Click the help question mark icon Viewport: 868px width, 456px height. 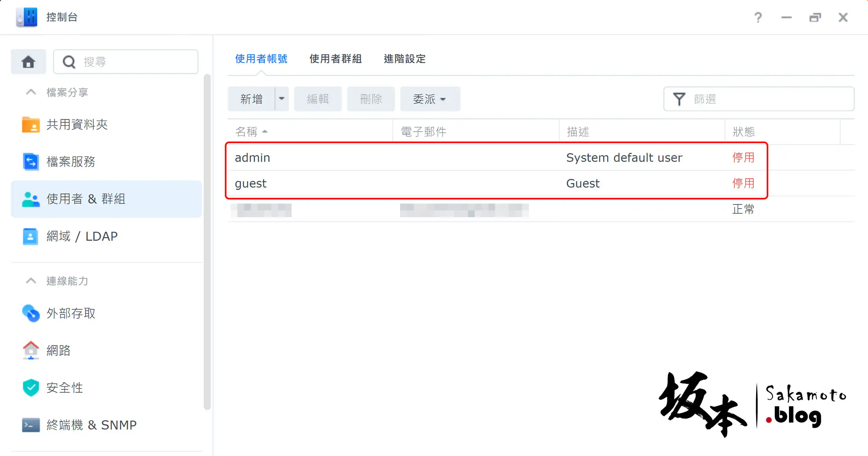click(x=758, y=17)
